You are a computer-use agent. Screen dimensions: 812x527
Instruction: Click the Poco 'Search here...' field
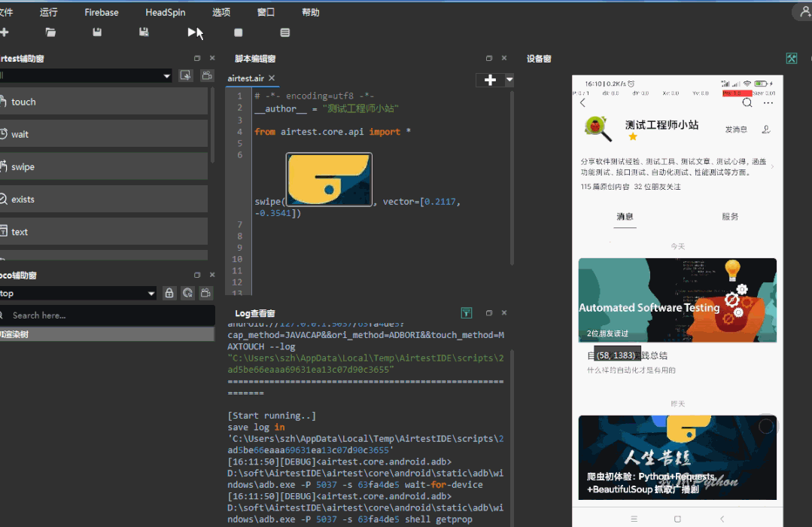[x=107, y=315]
